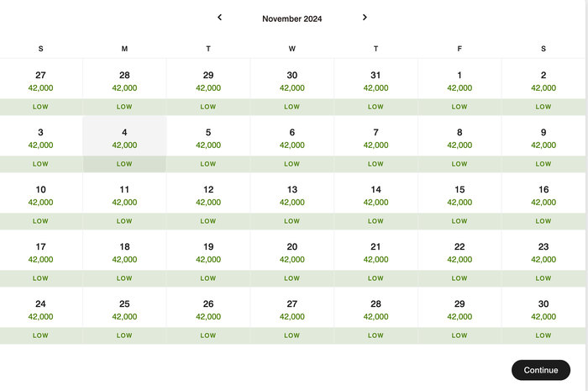Select Sunday November 24

(x=41, y=315)
